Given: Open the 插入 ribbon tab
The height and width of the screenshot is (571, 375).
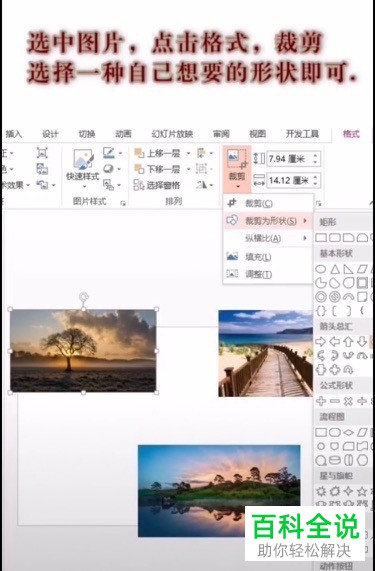Looking at the screenshot, I should click(14, 134).
